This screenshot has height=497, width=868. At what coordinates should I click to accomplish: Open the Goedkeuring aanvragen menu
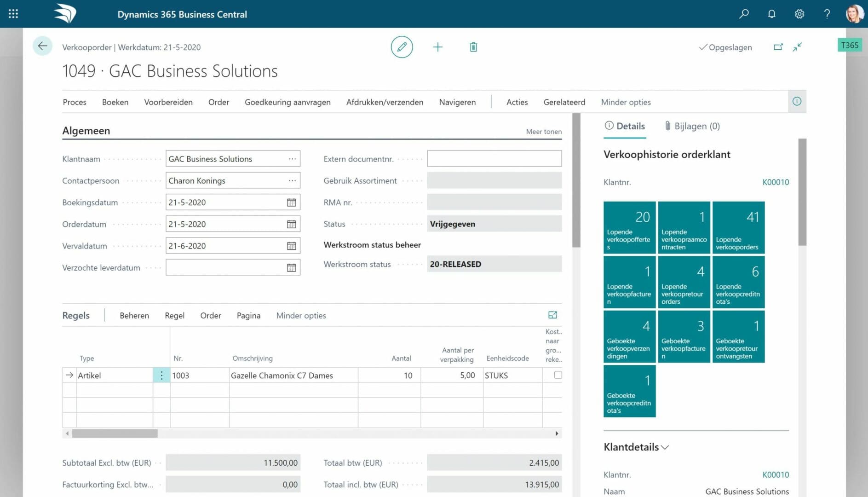coord(287,102)
